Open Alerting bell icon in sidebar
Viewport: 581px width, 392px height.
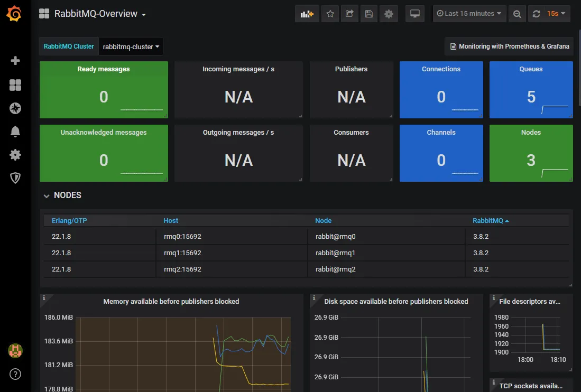click(15, 132)
